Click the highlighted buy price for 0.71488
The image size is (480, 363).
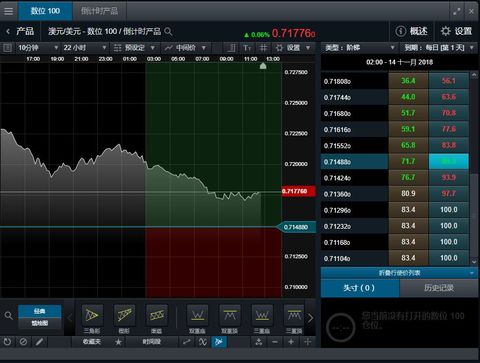point(449,162)
